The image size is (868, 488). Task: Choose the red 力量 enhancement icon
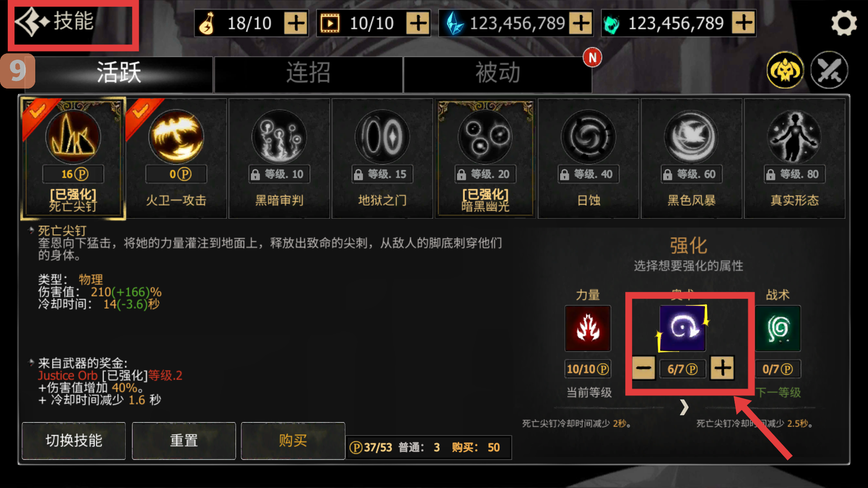[x=588, y=328]
